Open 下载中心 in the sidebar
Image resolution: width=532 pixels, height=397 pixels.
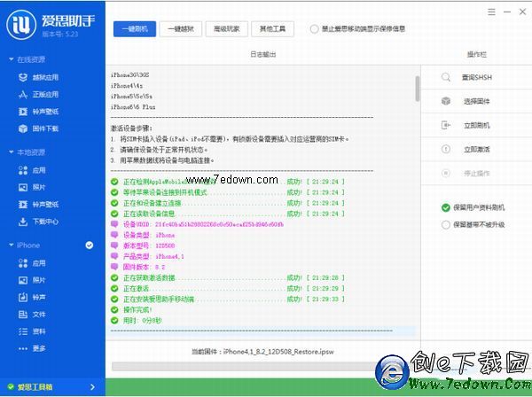click(38, 222)
